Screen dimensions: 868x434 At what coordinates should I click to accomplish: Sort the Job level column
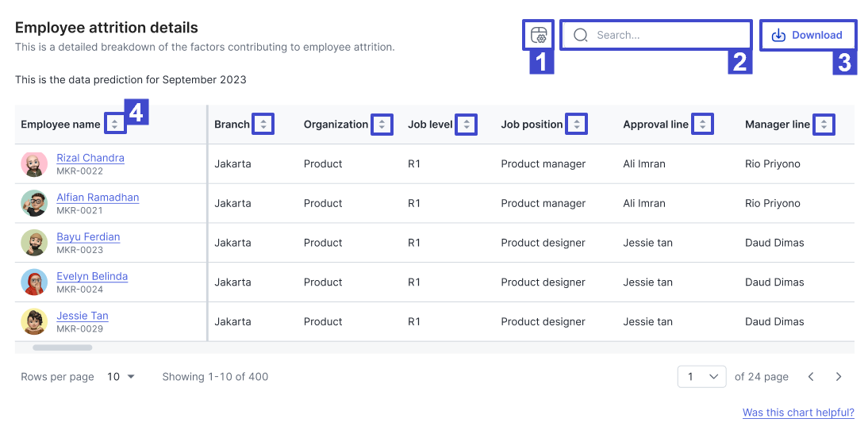pyautogui.click(x=466, y=124)
